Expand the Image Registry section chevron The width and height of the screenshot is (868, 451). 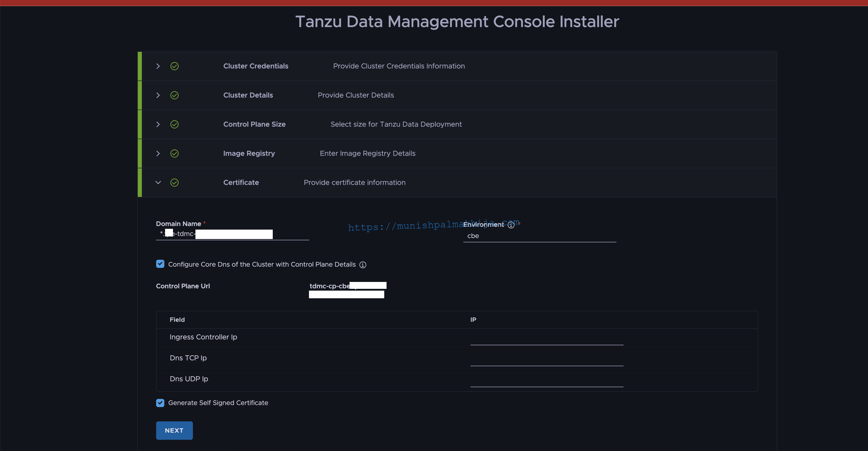(158, 153)
